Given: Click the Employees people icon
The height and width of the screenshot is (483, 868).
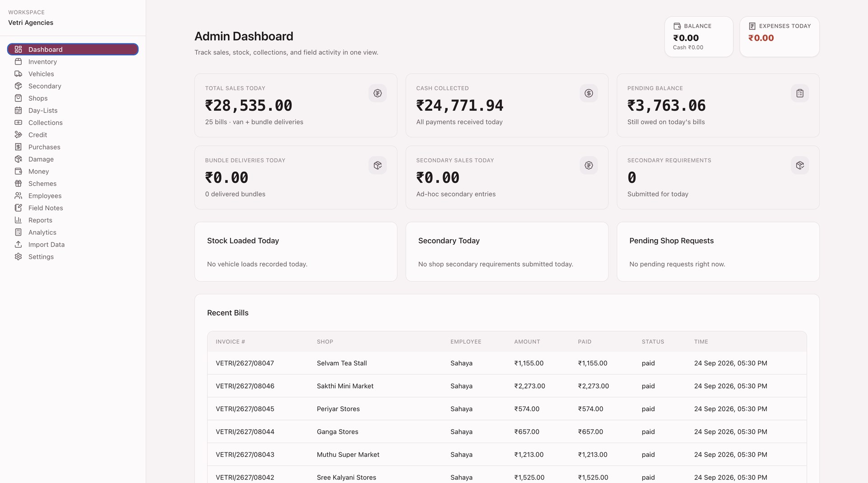Looking at the screenshot, I should pyautogui.click(x=18, y=196).
